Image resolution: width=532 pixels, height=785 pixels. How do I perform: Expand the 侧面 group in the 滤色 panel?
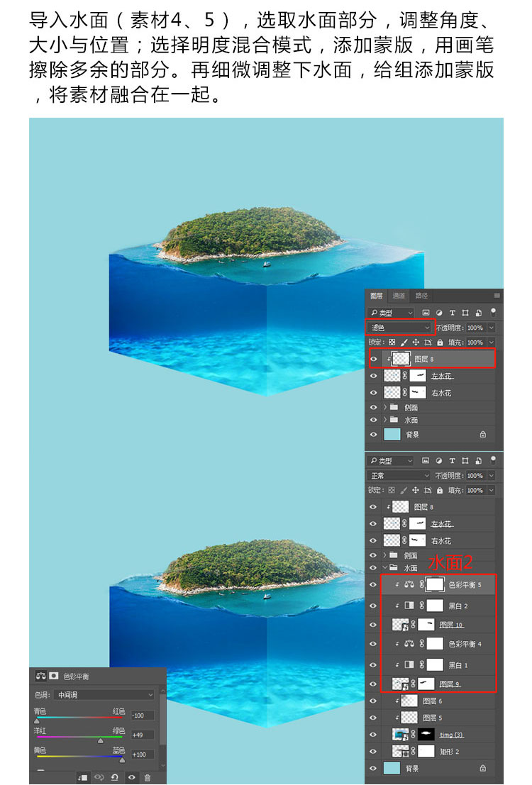[x=384, y=407]
